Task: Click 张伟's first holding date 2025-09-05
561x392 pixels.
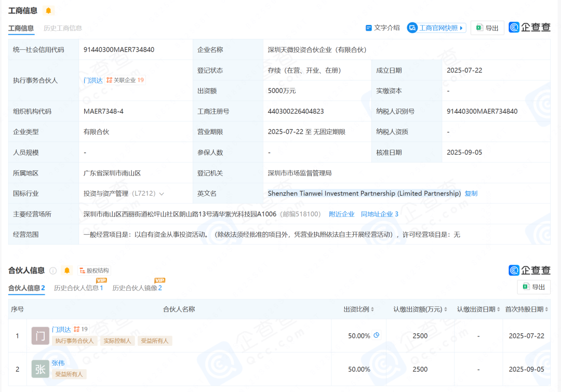Action: pyautogui.click(x=526, y=369)
